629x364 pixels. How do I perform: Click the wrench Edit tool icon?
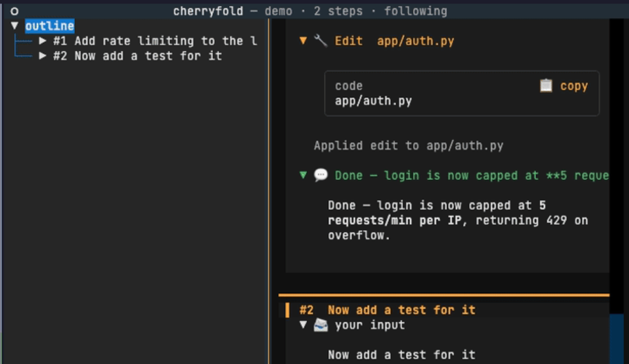click(321, 41)
